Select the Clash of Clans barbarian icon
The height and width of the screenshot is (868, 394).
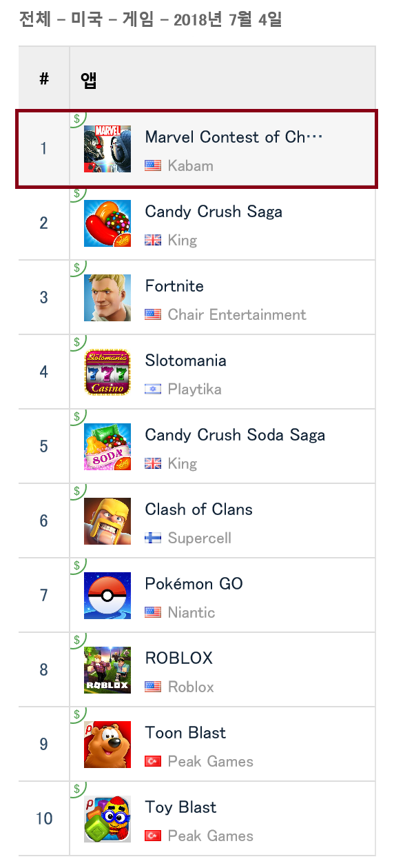[107, 521]
